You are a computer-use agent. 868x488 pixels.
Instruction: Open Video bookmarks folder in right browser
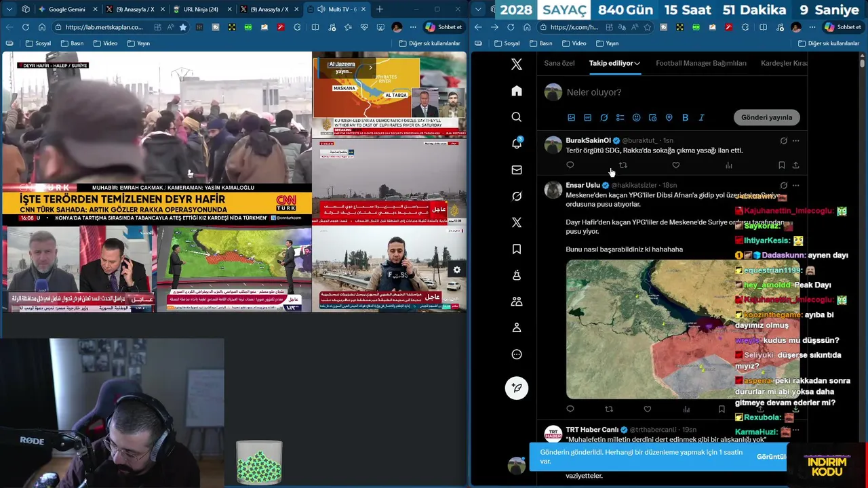[574, 43]
